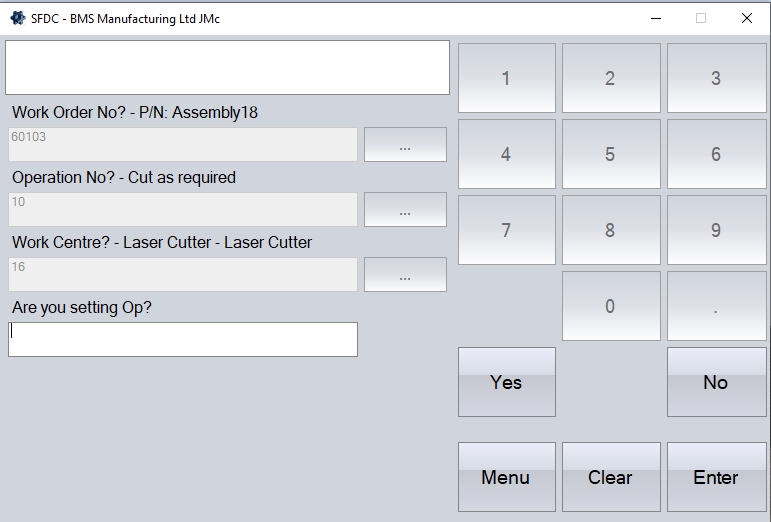
Task: Clear the current entry
Action: coord(610,477)
